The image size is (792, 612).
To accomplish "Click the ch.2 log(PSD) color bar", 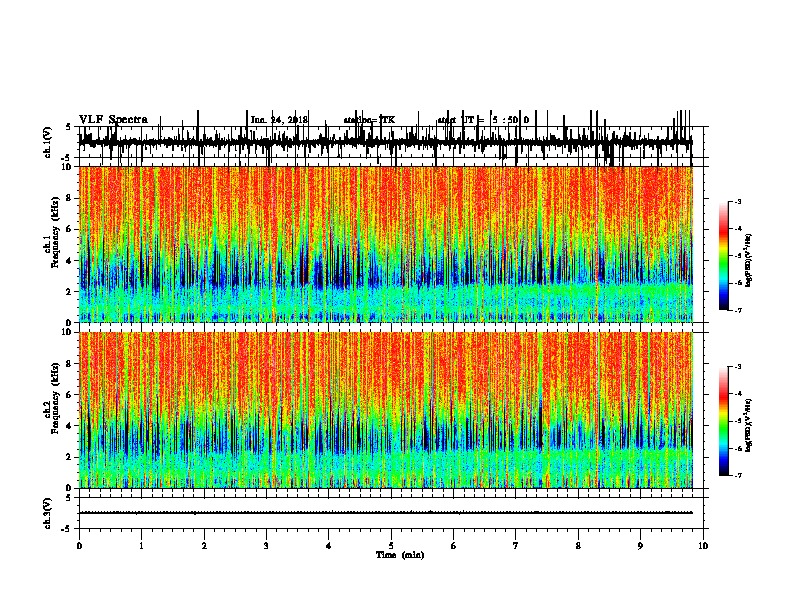I will click(723, 421).
